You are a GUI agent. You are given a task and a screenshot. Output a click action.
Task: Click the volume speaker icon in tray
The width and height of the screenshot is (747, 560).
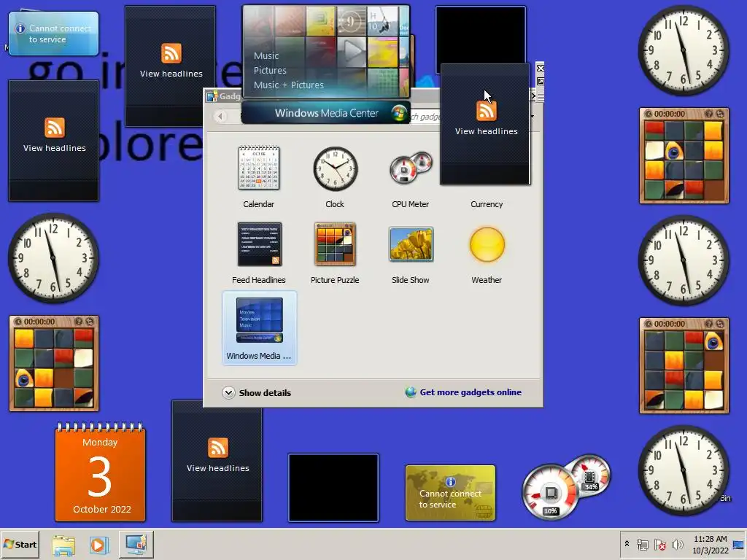coord(677,544)
